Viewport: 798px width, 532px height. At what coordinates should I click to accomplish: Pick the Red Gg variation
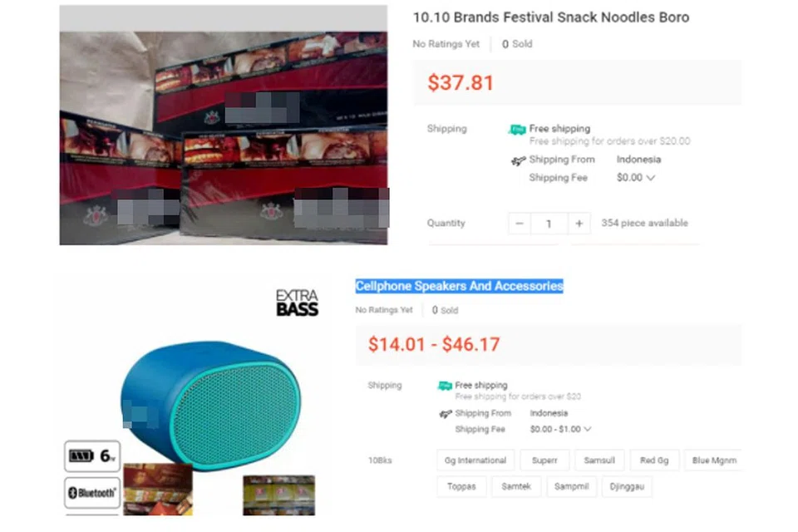pos(654,460)
